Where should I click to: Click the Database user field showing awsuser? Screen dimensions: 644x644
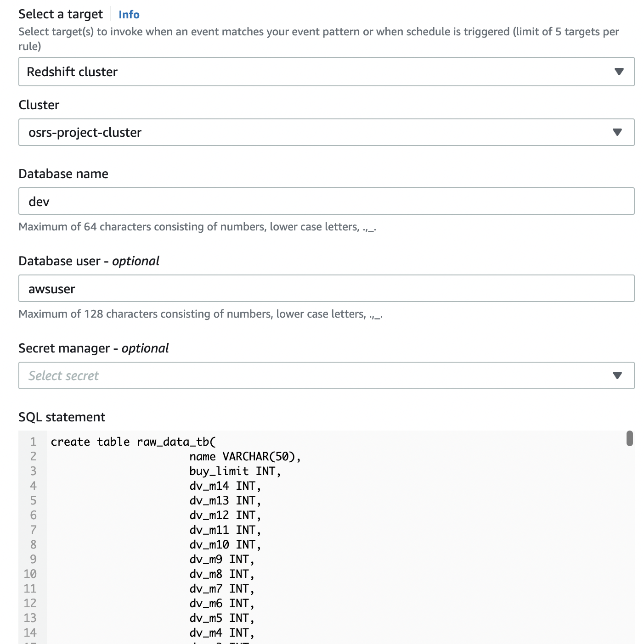326,288
